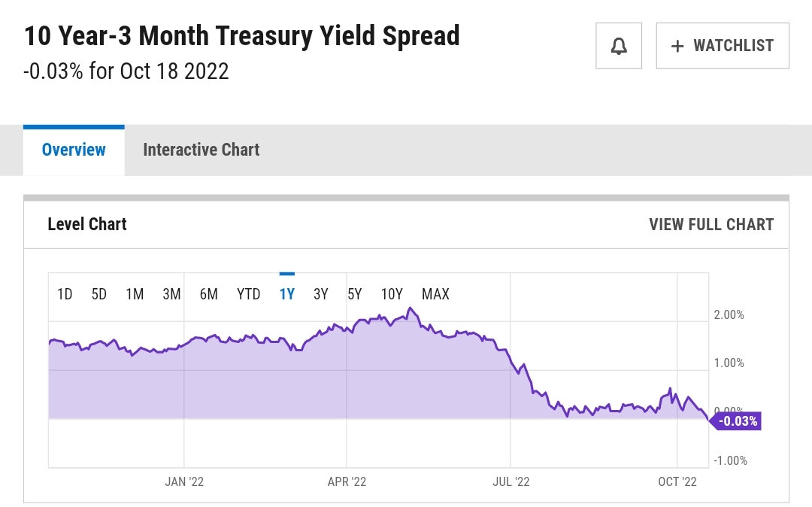Show MAX chart history
The width and height of the screenshot is (812, 507).
click(435, 294)
